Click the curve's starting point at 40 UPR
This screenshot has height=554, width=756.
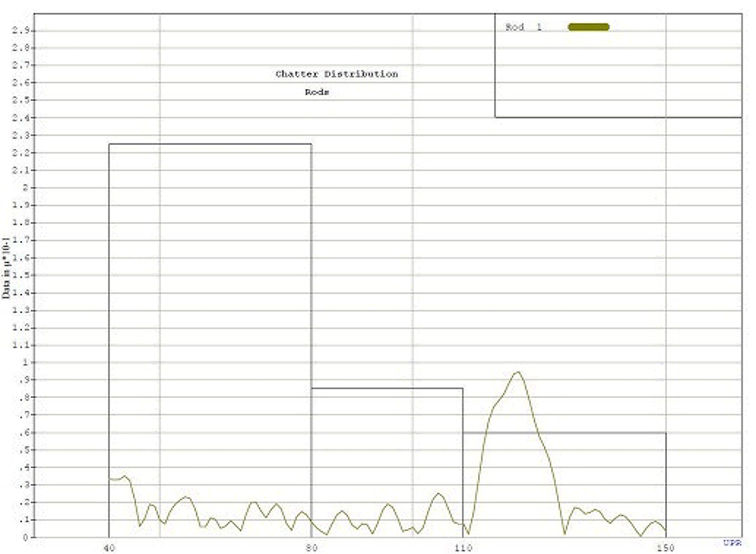tap(109, 479)
